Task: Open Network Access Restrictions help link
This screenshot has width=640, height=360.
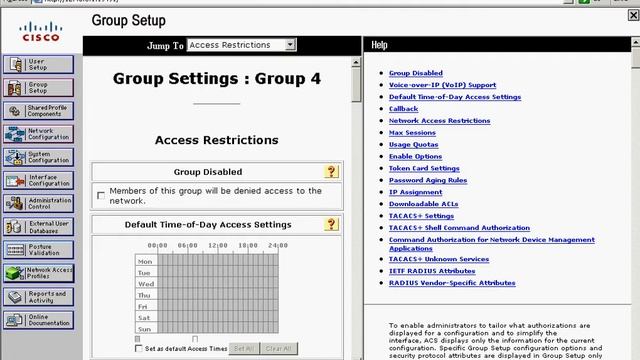Action: click(x=439, y=120)
